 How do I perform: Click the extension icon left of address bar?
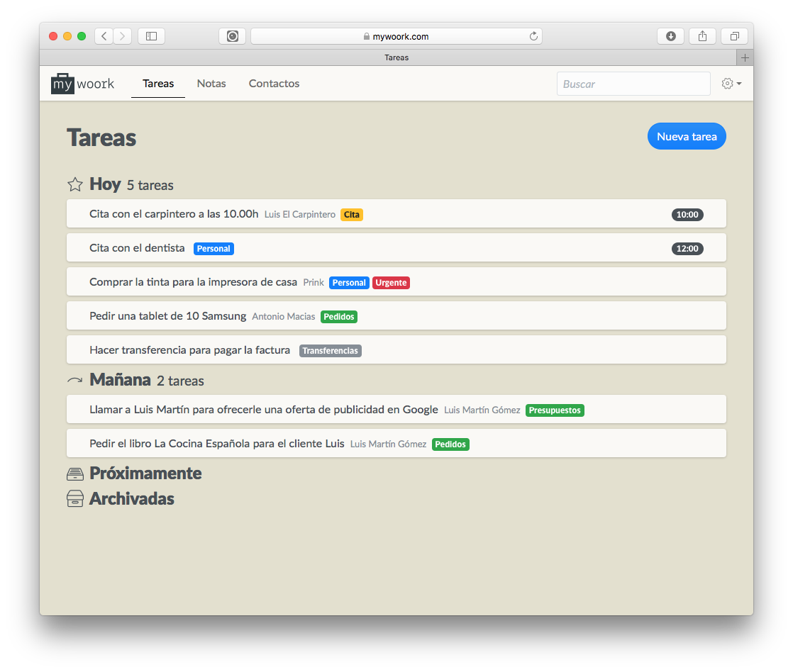click(232, 36)
